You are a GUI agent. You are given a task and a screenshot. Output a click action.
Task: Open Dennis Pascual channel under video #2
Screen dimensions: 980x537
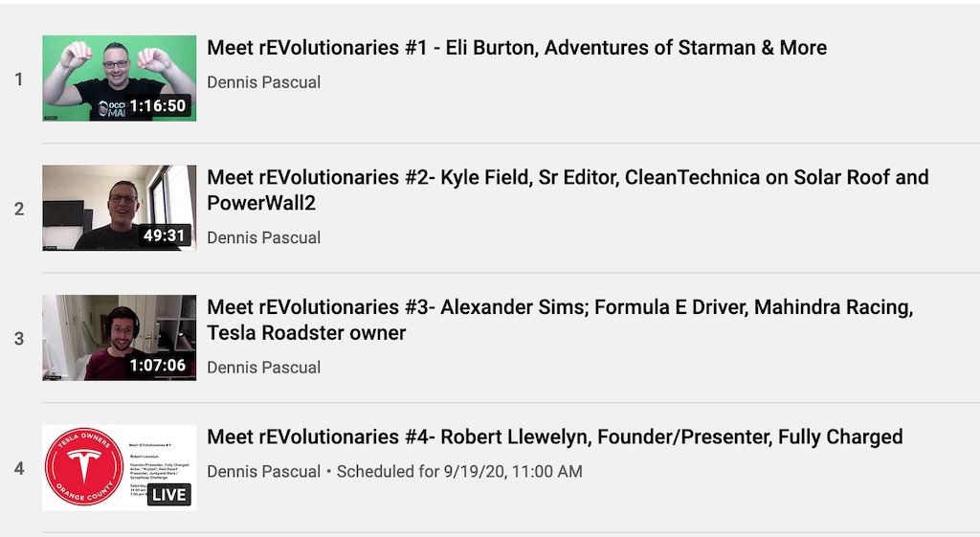coord(264,237)
